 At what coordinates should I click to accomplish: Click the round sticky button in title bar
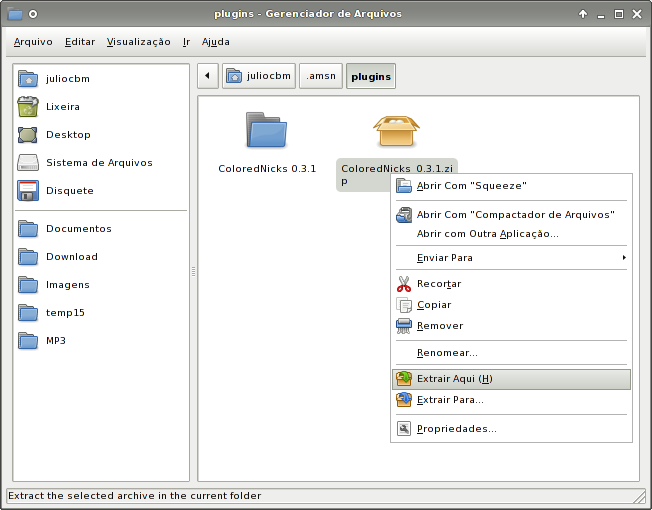point(33,14)
